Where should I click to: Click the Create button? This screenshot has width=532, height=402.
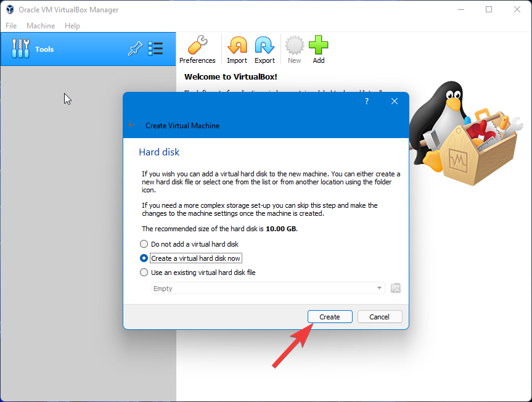coord(329,316)
